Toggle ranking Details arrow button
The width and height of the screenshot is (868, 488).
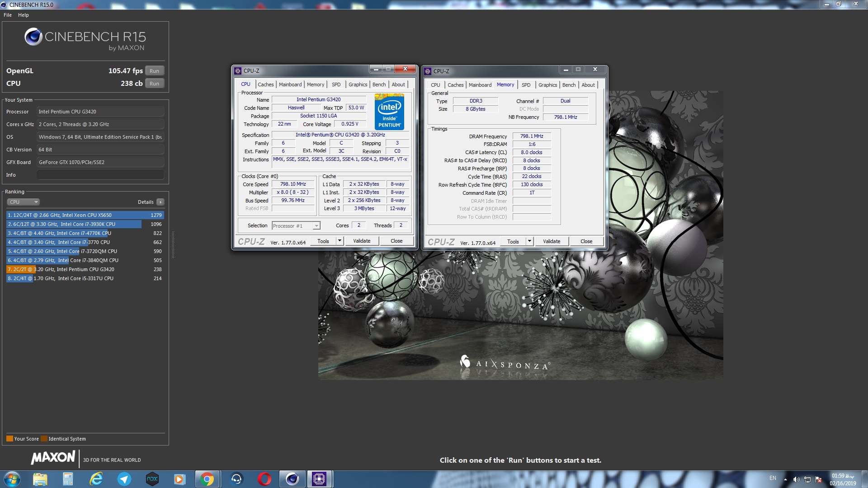click(160, 202)
